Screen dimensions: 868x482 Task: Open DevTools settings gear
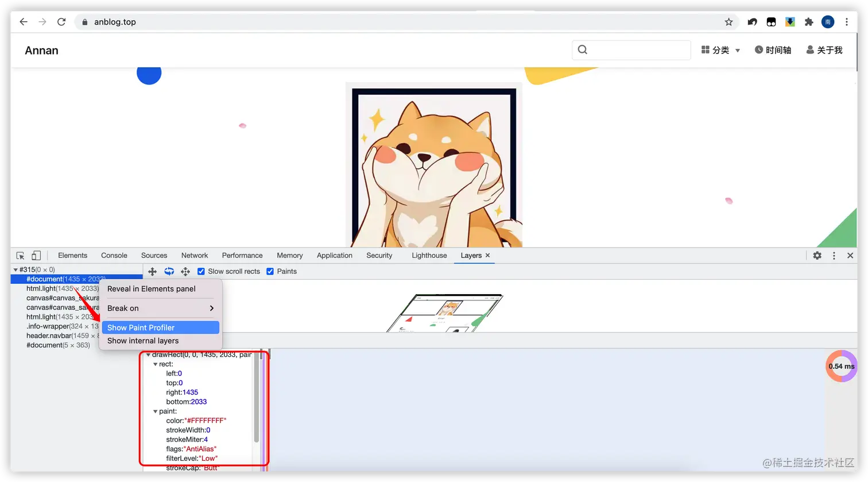tap(817, 256)
